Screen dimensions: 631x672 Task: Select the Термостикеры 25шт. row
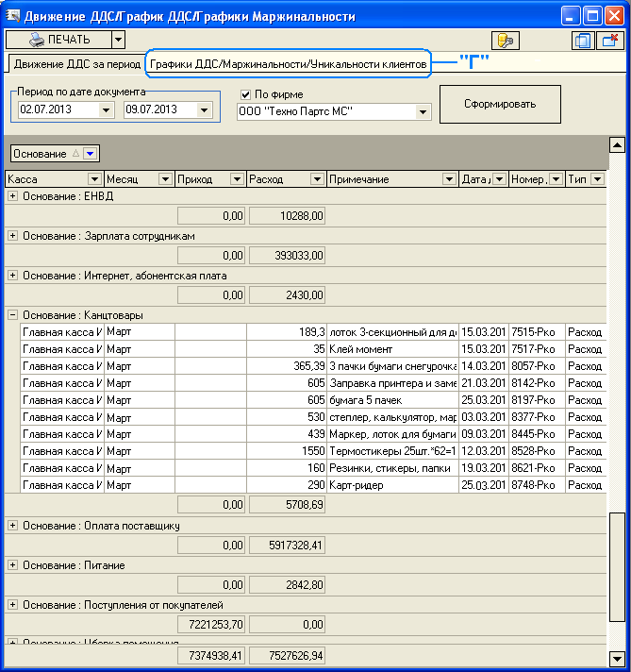tap(313, 451)
